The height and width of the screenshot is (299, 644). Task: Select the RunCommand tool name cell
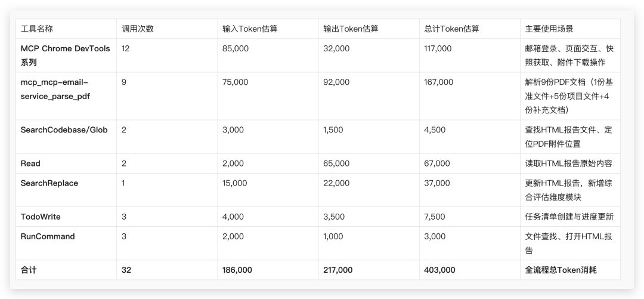(x=48, y=236)
